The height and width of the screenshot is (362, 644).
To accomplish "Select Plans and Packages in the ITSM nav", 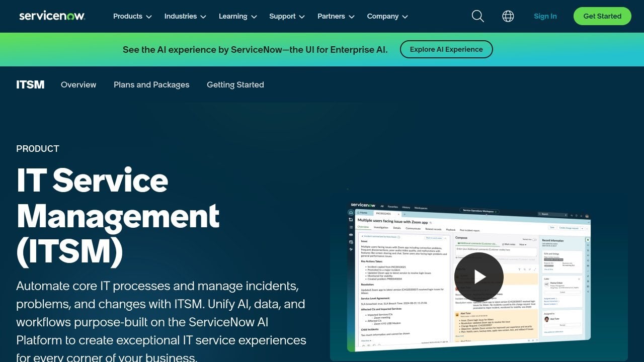I will 151,84.
